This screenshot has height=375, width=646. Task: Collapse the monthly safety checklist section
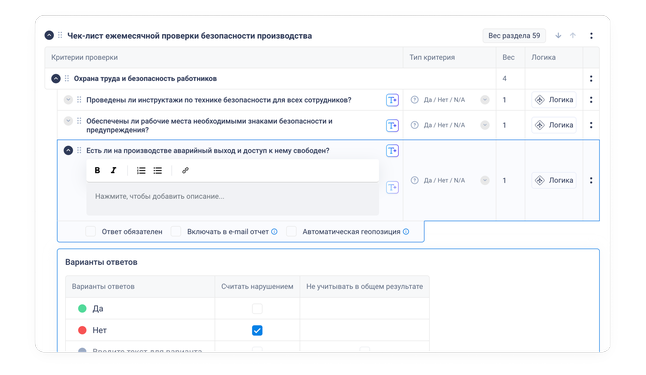(49, 35)
